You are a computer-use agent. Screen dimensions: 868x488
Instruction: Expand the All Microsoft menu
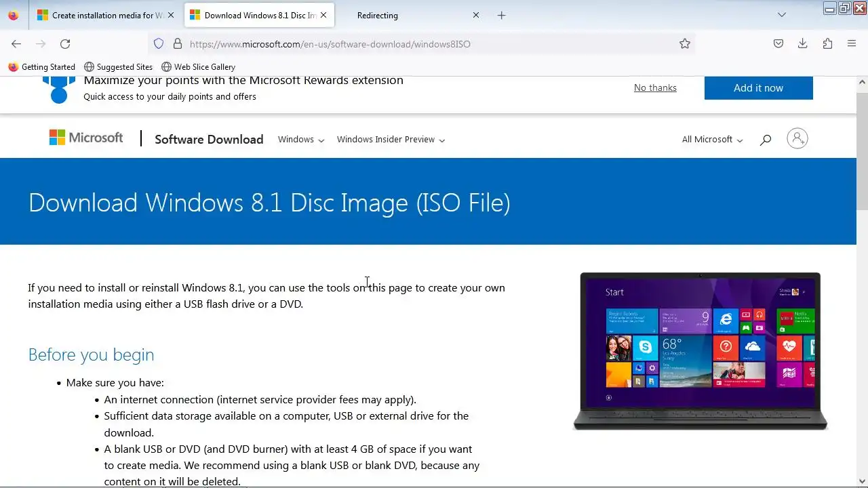[712, 139]
